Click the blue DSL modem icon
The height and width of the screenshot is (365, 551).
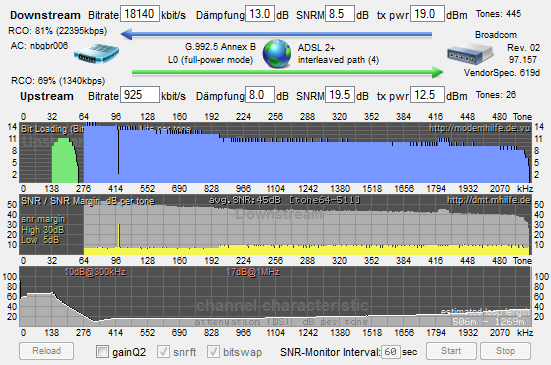97,54
